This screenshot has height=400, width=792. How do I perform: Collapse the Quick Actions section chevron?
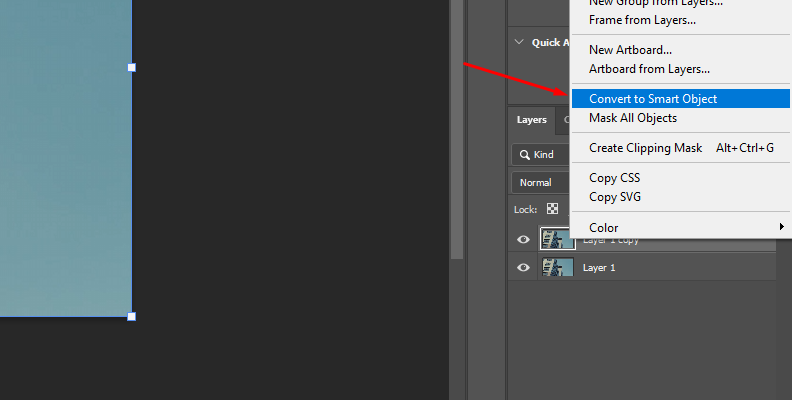tap(518, 42)
